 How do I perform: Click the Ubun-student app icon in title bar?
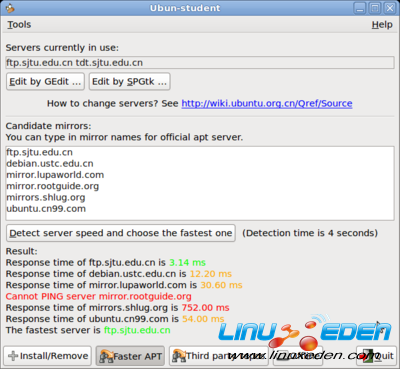pos(10,8)
